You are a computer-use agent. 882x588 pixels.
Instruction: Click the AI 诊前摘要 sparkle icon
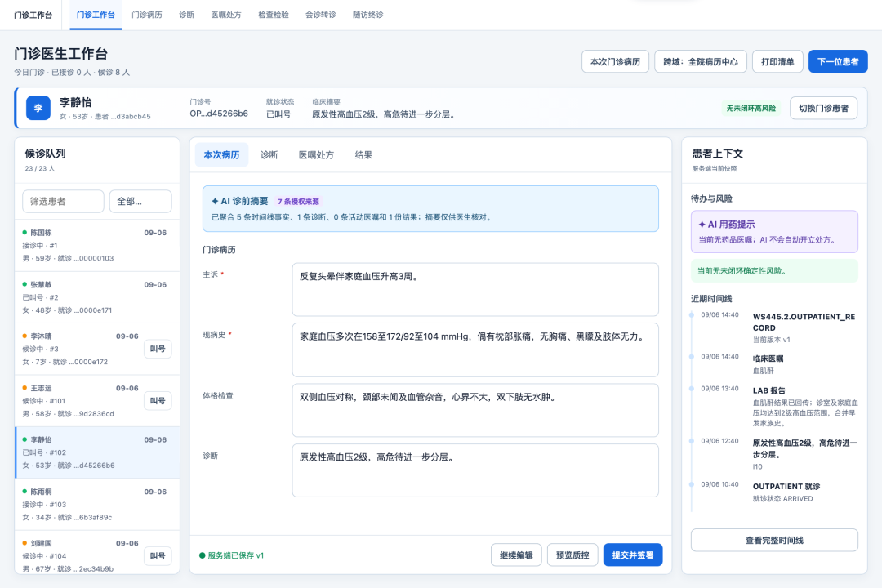215,202
